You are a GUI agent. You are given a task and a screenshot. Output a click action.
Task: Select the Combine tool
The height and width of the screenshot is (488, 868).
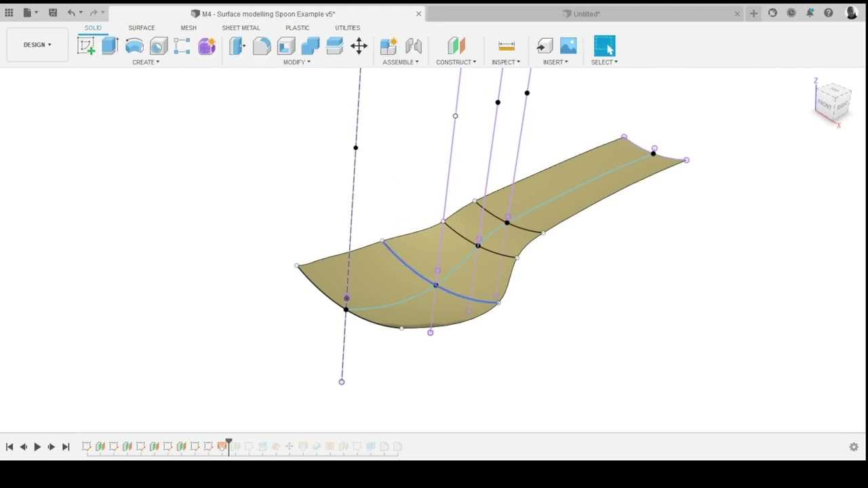(311, 46)
